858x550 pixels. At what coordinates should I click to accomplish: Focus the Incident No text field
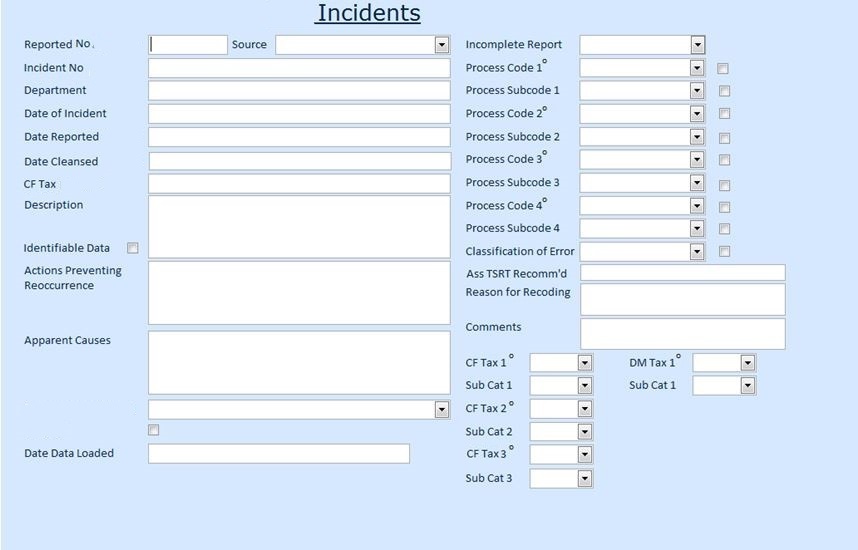click(x=299, y=68)
